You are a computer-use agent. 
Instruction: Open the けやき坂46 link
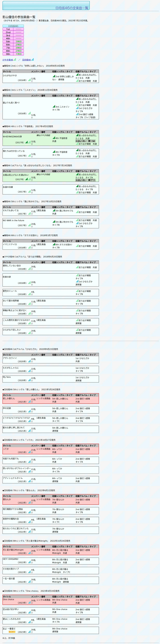[8, 60]
